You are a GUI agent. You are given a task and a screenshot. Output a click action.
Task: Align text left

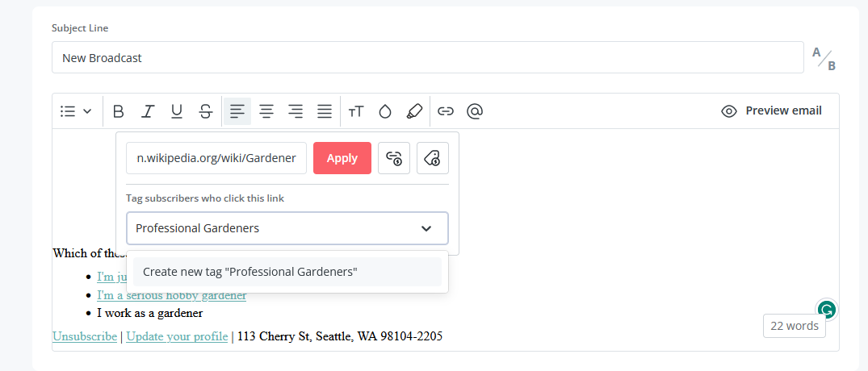(237, 111)
